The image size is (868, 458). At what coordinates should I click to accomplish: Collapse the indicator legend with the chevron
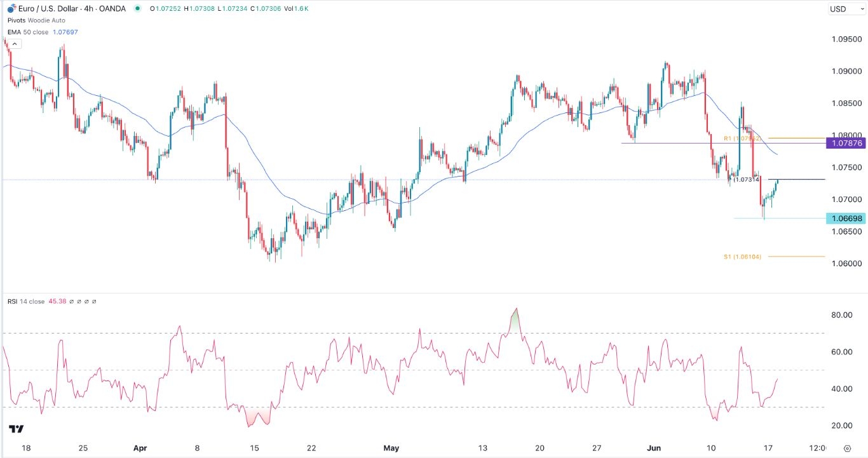coord(13,44)
